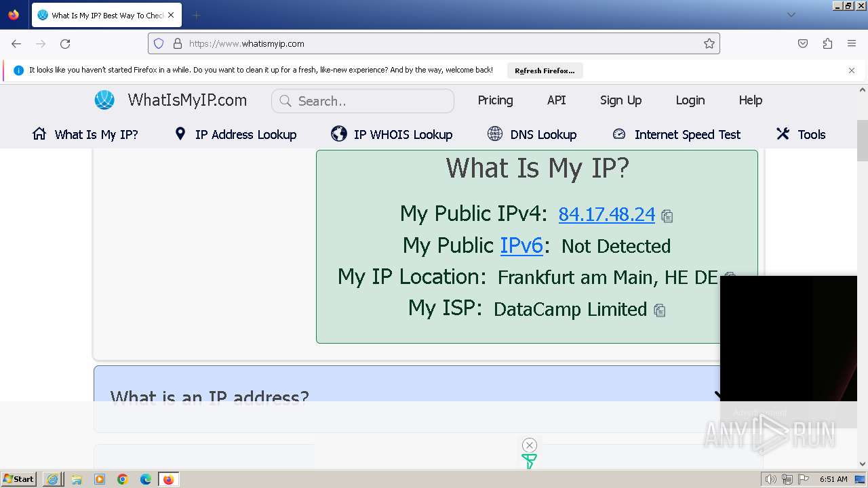The height and width of the screenshot is (488, 868).
Task: Click the What Is My IP? heading
Action: (x=538, y=168)
